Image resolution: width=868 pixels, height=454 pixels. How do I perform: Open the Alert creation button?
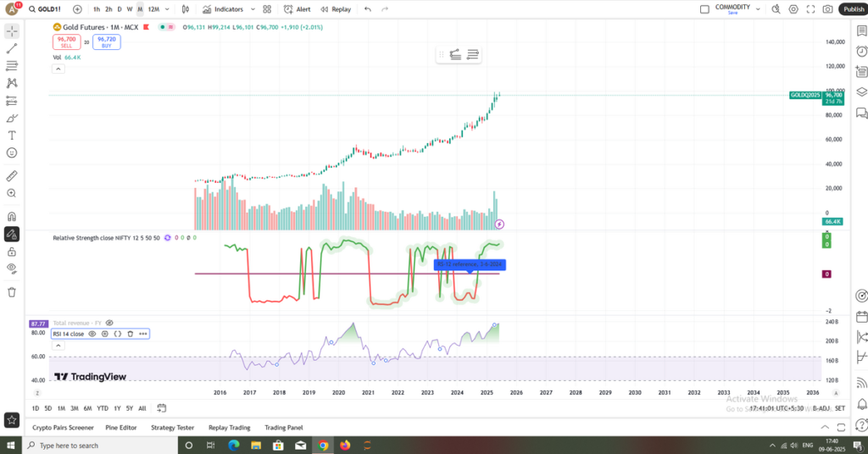[x=298, y=9]
